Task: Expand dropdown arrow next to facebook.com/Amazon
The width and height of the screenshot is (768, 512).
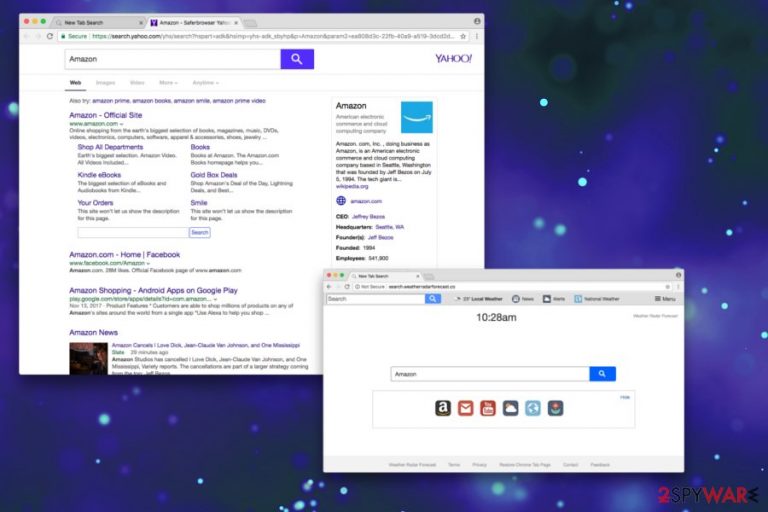Action: coord(148,263)
